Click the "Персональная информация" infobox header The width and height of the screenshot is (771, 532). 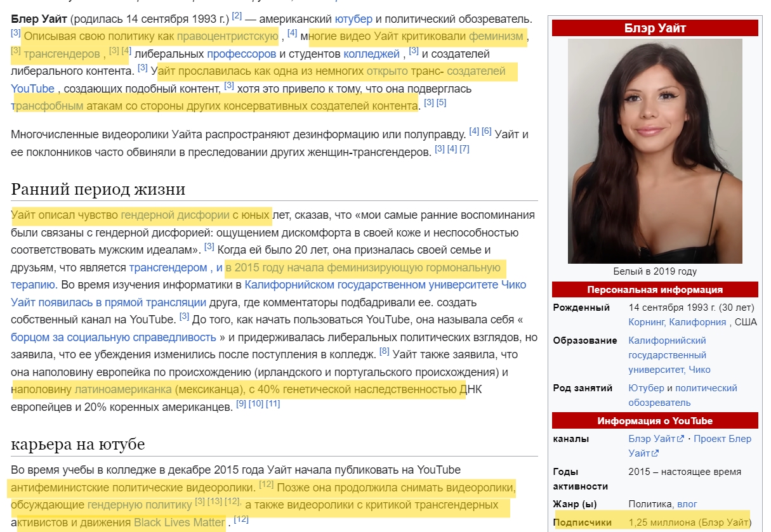coord(655,290)
